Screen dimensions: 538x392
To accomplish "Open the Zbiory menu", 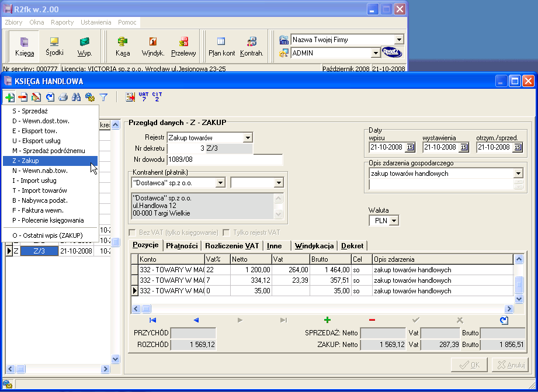I will [13, 22].
